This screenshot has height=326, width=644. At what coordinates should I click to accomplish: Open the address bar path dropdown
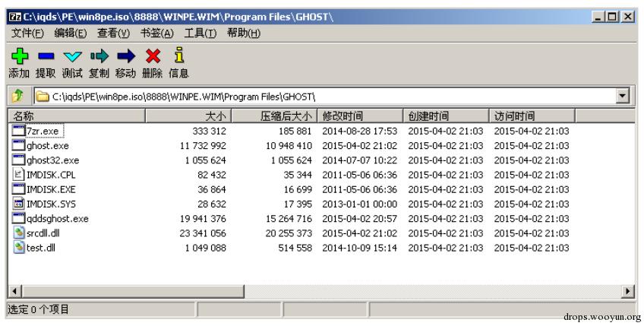coord(623,97)
